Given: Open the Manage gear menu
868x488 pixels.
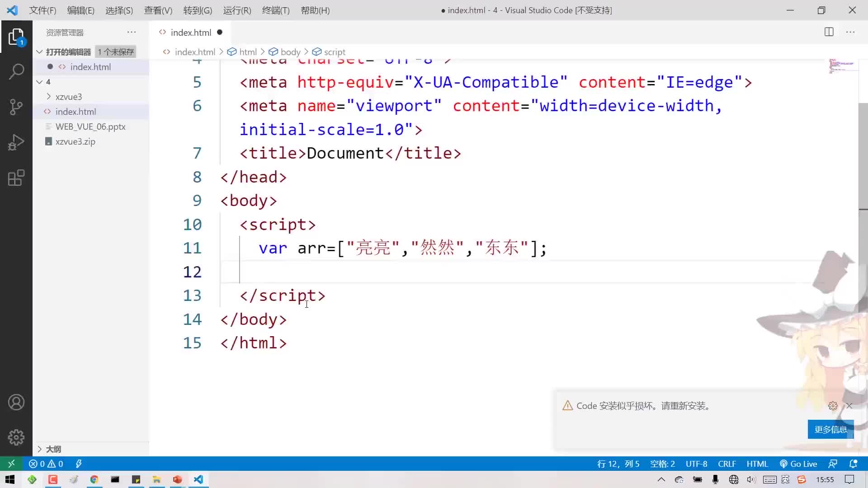Looking at the screenshot, I should pyautogui.click(x=16, y=437).
